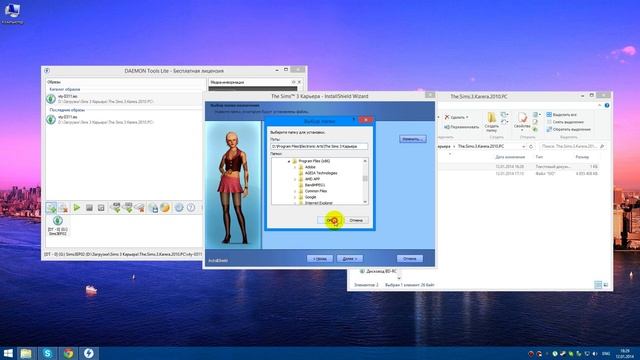Open the Компьютер desktop icon

point(12,13)
